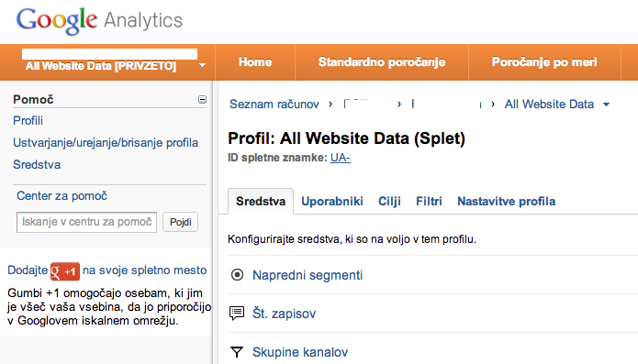Open the Nastavitve profila tab

[507, 201]
